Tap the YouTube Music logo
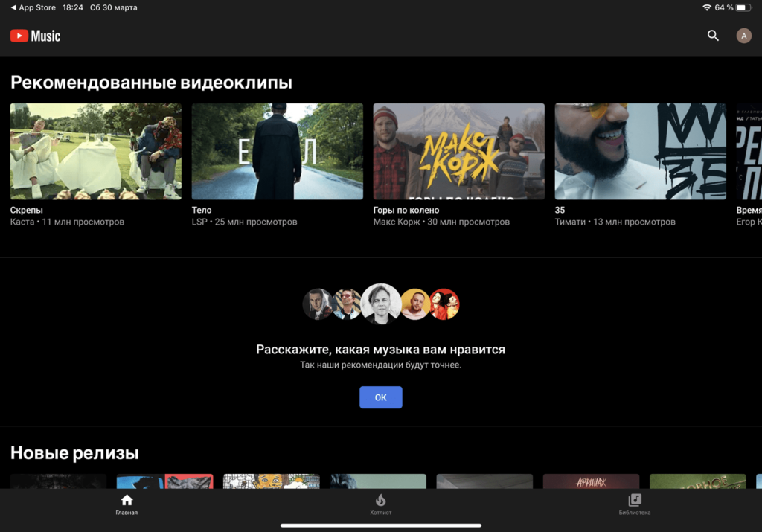The height and width of the screenshot is (532, 762). [x=35, y=36]
